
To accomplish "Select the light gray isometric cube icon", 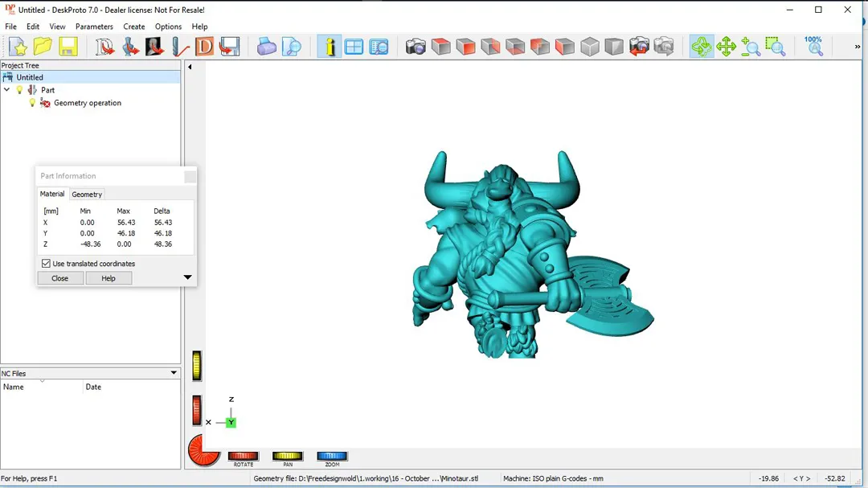I will point(590,47).
